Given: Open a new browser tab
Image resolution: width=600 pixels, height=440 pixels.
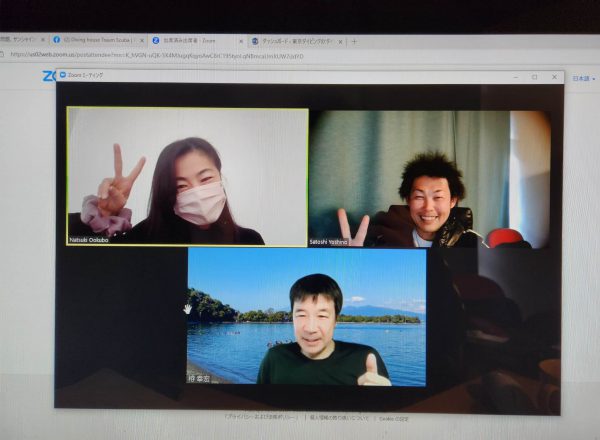Looking at the screenshot, I should [x=353, y=41].
